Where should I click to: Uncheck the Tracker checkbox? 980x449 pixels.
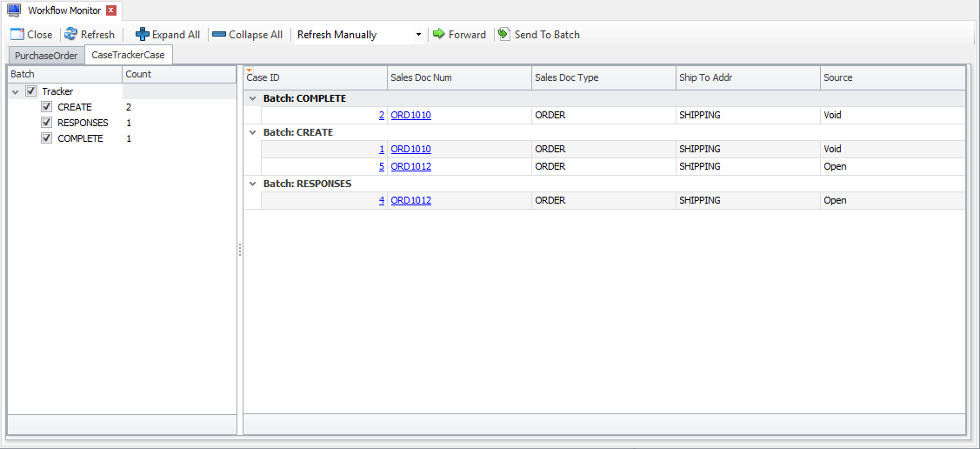[x=31, y=91]
